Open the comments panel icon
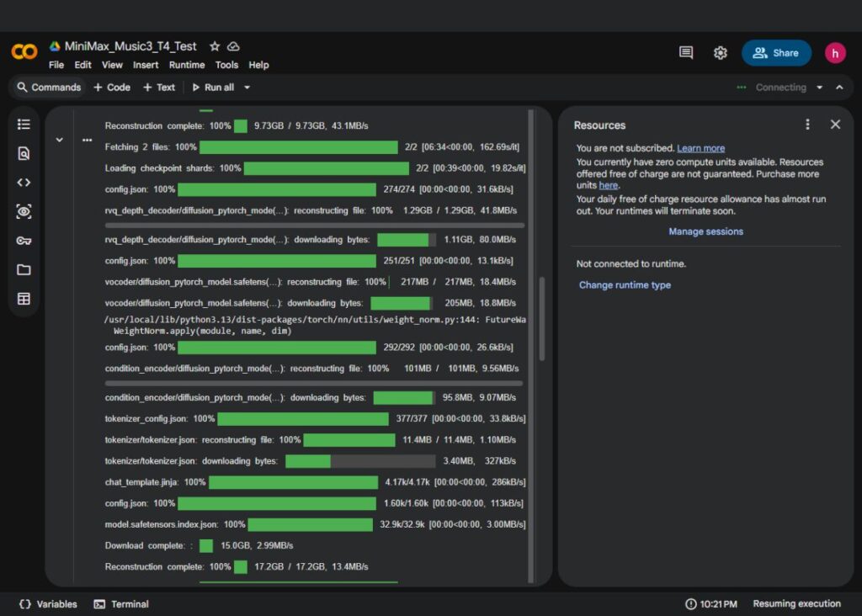862x616 pixels. pos(685,53)
